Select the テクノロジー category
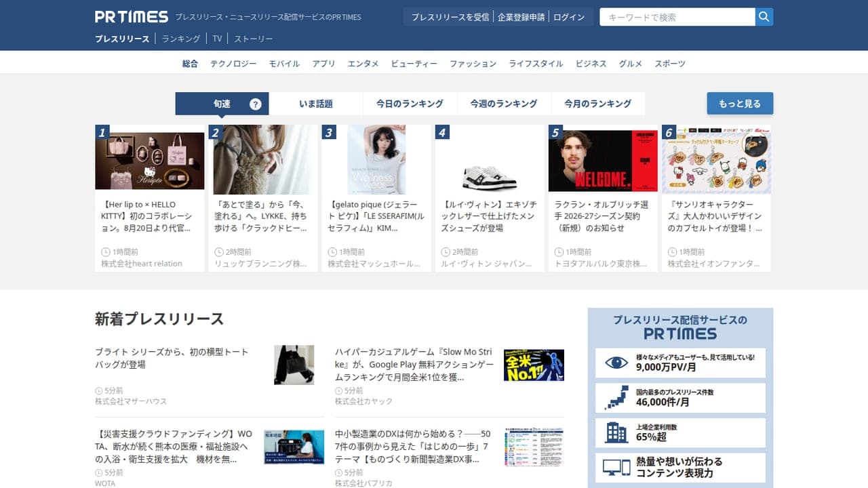The image size is (868, 488). pyautogui.click(x=233, y=64)
